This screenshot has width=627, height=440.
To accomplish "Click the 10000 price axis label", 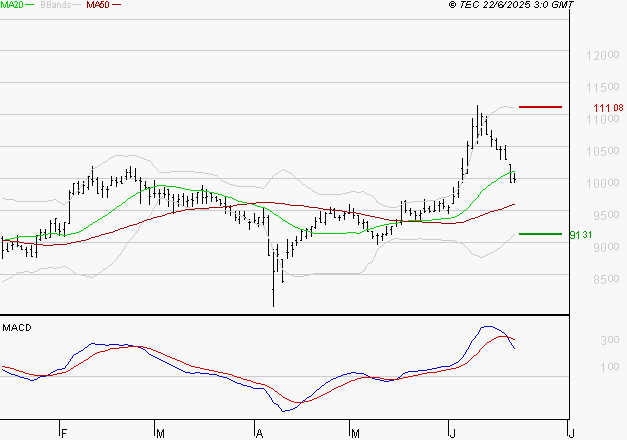I will [603, 183].
